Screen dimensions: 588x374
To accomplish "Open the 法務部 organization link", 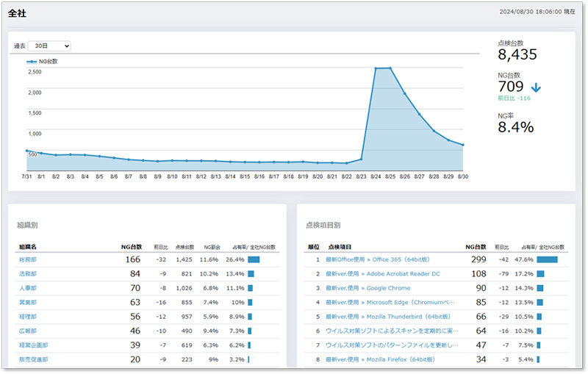I will [x=28, y=273].
